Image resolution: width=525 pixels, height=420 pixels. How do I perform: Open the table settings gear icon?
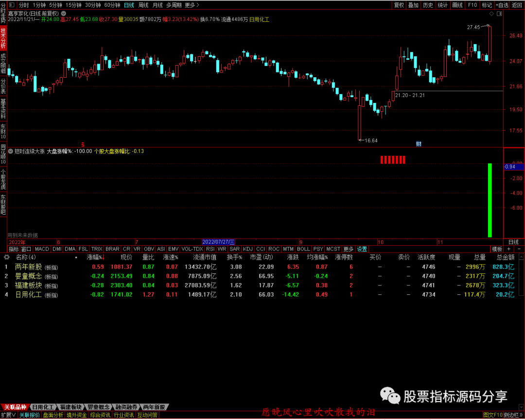click(x=7, y=257)
